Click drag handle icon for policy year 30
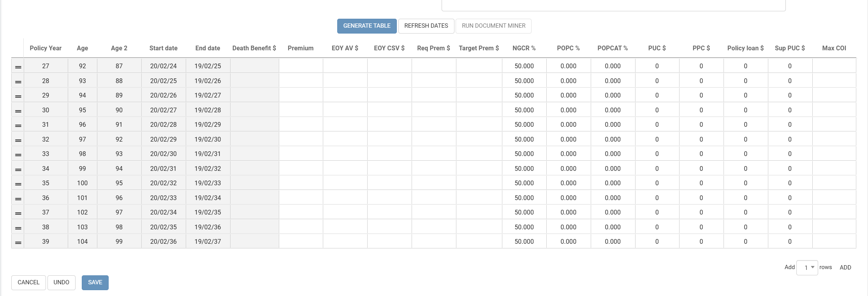Image resolution: width=868 pixels, height=296 pixels. coord(18,111)
